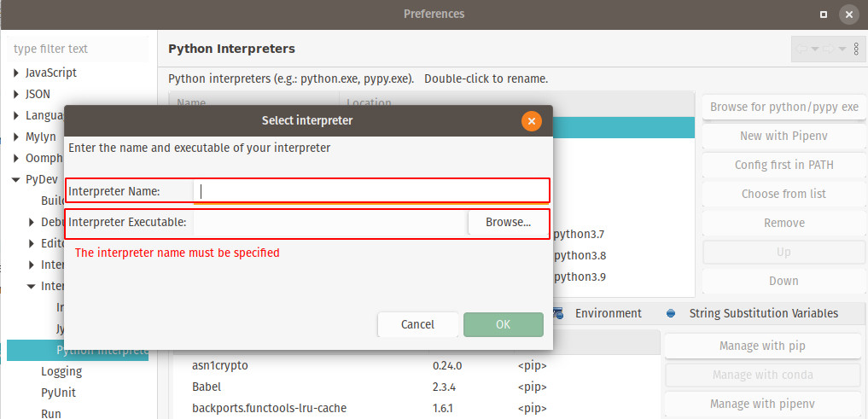Expand the Mylyn tree arrow
868x419 pixels.
[16, 137]
